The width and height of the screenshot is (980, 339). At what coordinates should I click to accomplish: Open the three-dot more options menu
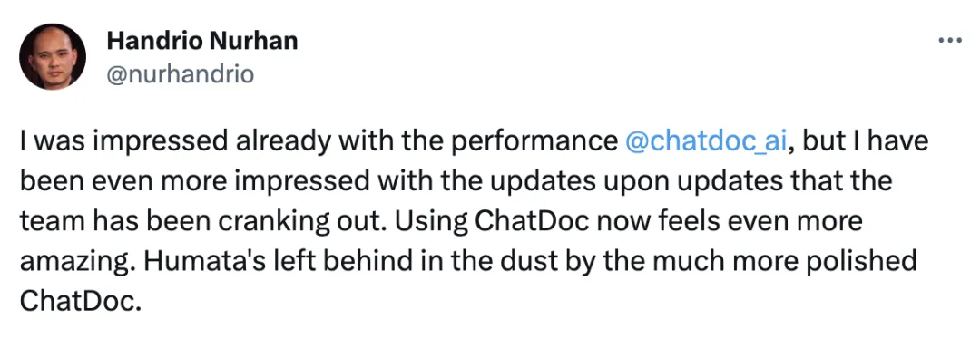point(950,41)
